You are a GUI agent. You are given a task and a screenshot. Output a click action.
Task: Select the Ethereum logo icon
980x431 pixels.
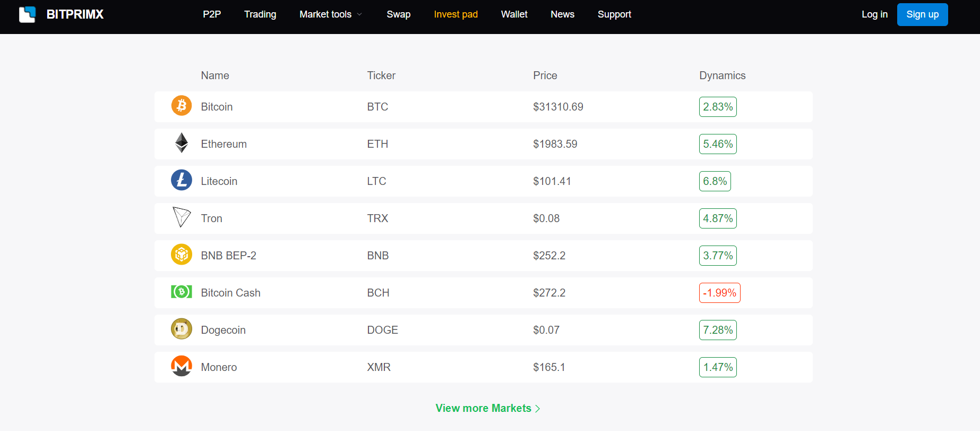coord(181,143)
